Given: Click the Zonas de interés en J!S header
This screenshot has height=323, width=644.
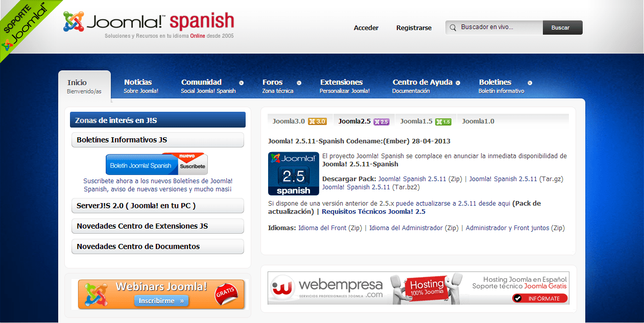Looking at the screenshot, I should pos(158,120).
